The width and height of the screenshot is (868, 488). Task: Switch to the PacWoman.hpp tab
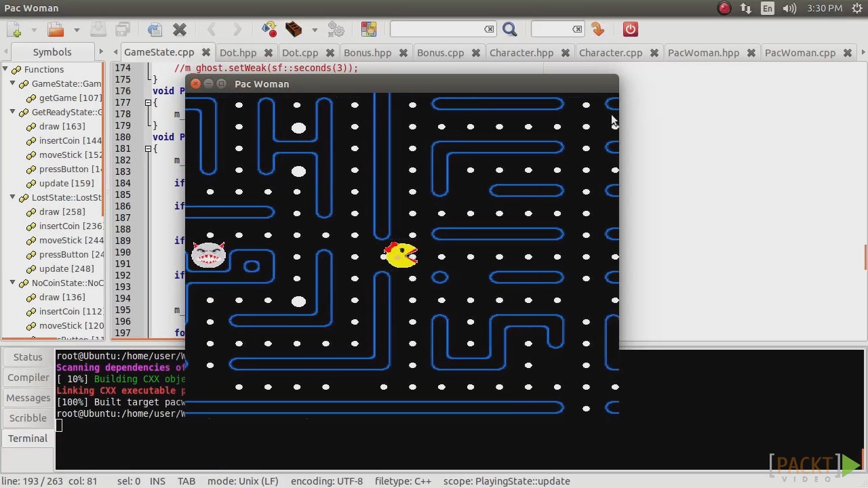click(x=703, y=52)
